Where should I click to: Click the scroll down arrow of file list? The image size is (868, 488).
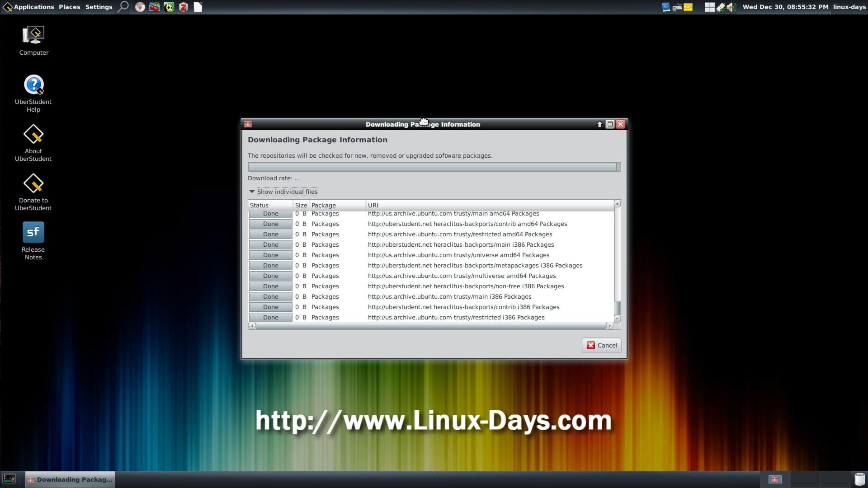tap(618, 319)
